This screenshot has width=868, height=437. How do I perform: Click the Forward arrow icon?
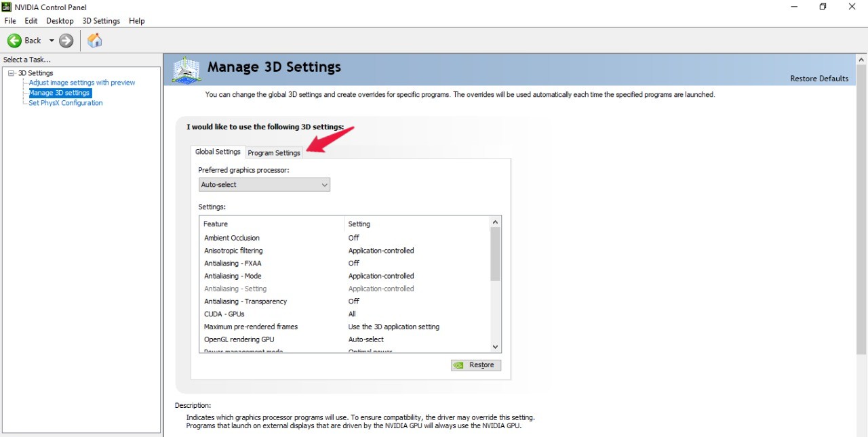pyautogui.click(x=66, y=41)
